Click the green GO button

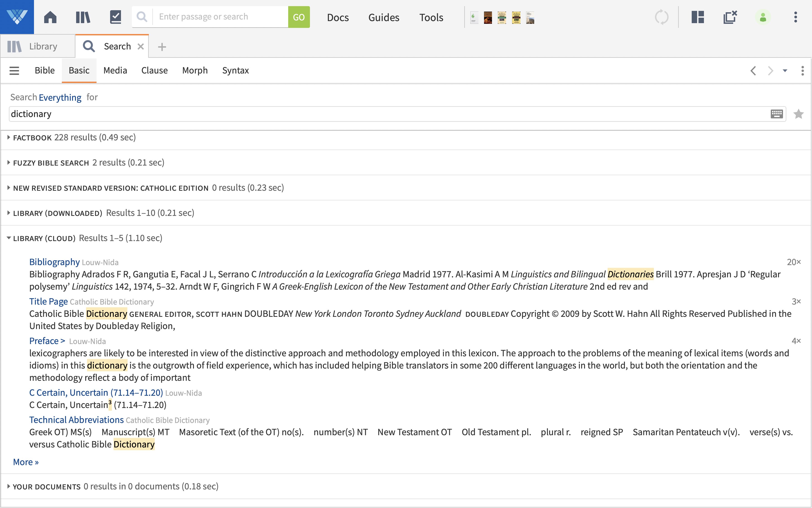[299, 17]
